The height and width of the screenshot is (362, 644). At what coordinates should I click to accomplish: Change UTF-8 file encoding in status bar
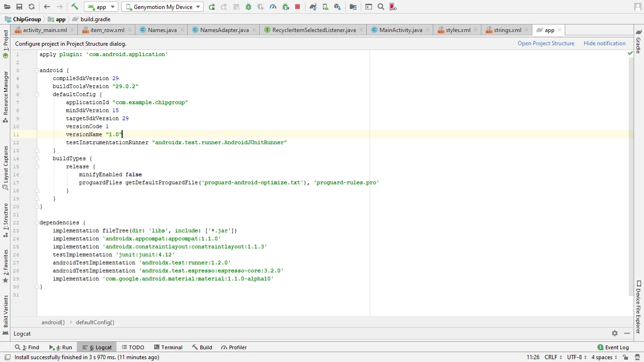coord(577,357)
